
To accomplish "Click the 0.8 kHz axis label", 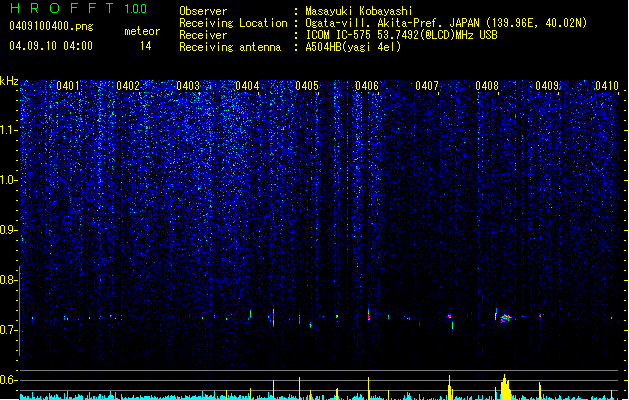I will tap(8, 280).
